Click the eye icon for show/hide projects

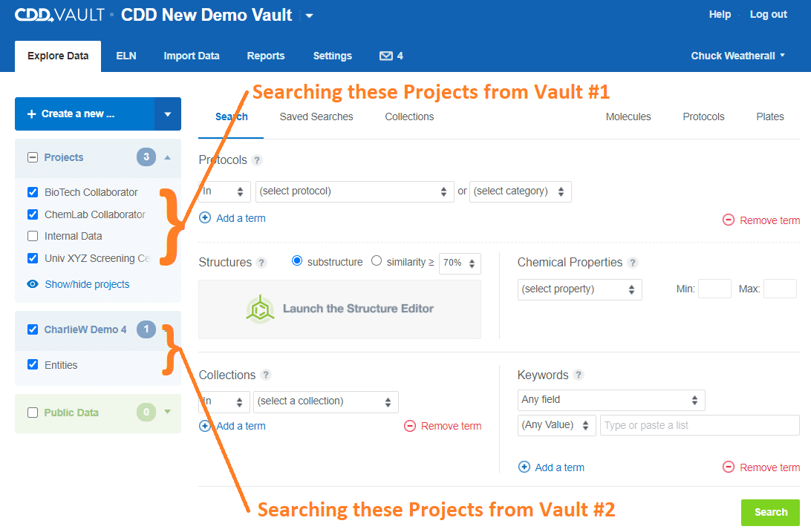tap(33, 284)
